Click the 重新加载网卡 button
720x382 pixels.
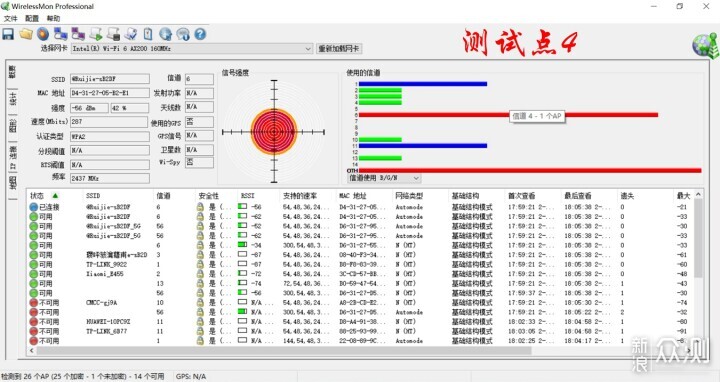(339, 49)
